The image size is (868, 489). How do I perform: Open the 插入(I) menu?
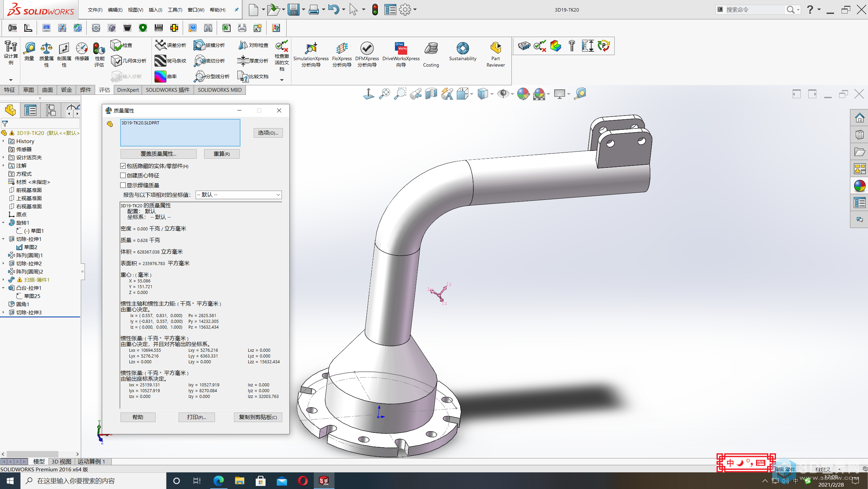click(156, 10)
